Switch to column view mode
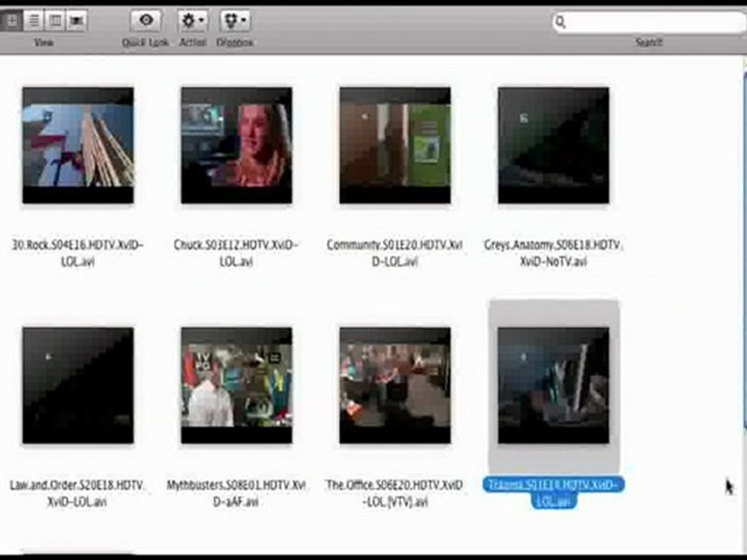This screenshot has width=747, height=560. [54, 20]
